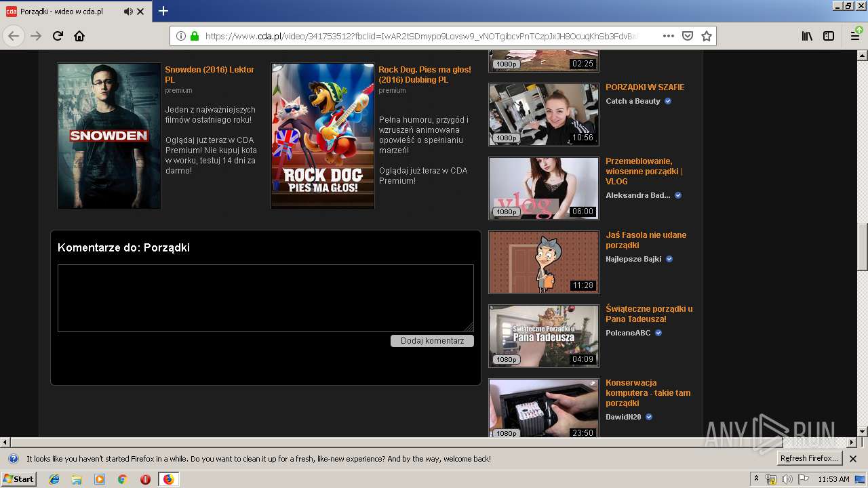Viewport: 868px width, 488px height.
Task: Bookmark this page with star icon
Action: pyautogui.click(x=707, y=36)
